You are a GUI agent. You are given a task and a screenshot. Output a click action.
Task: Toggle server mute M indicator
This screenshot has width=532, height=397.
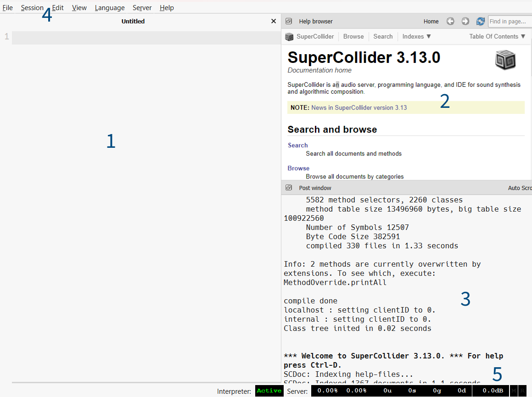(x=514, y=391)
